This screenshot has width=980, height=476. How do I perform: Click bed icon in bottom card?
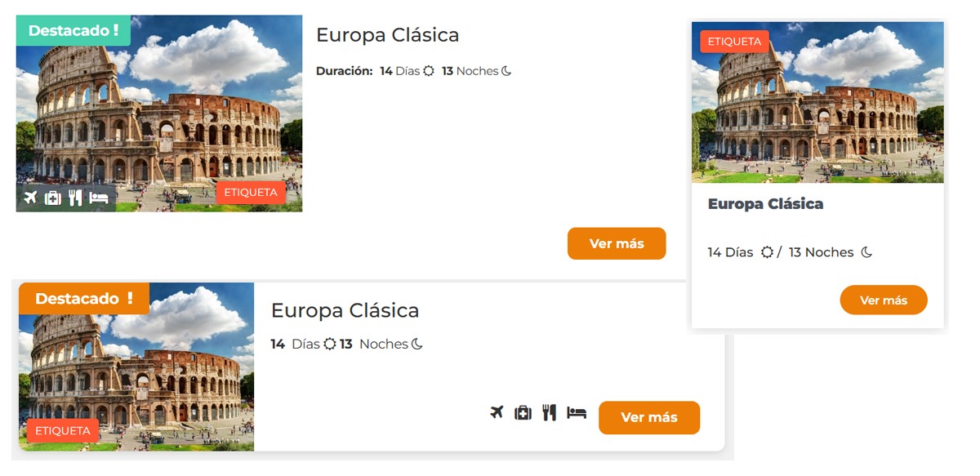(x=577, y=412)
